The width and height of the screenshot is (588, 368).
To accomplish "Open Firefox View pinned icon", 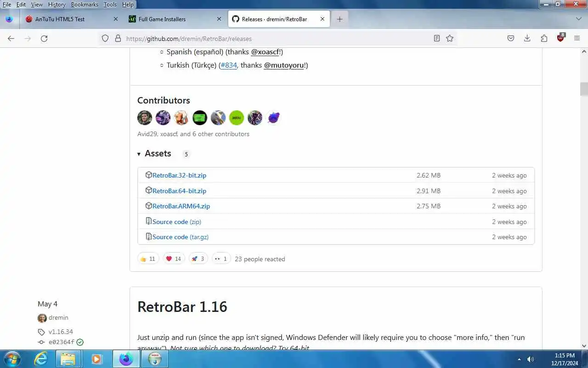I will (9, 19).
